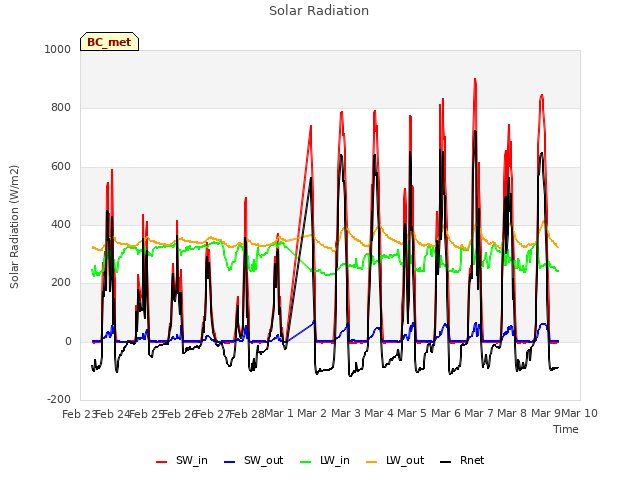
Task: Toggle LW_in series via legend label
Action: (x=335, y=460)
